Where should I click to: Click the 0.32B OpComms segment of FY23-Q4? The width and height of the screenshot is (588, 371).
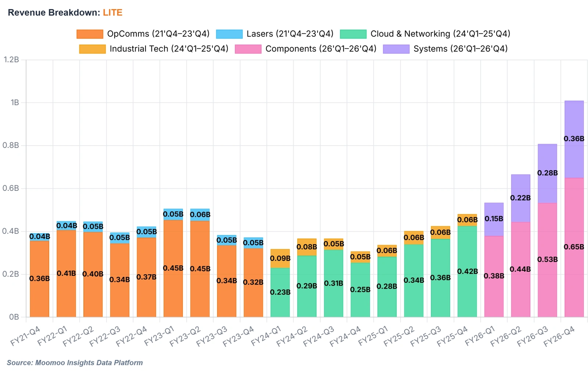pyautogui.click(x=253, y=282)
